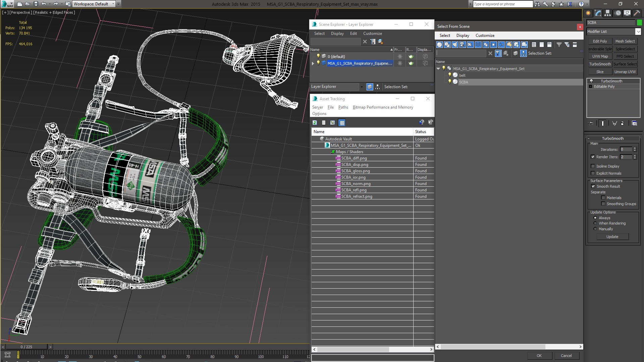Open Customize menu in Select From Scene dialog

pyautogui.click(x=485, y=36)
